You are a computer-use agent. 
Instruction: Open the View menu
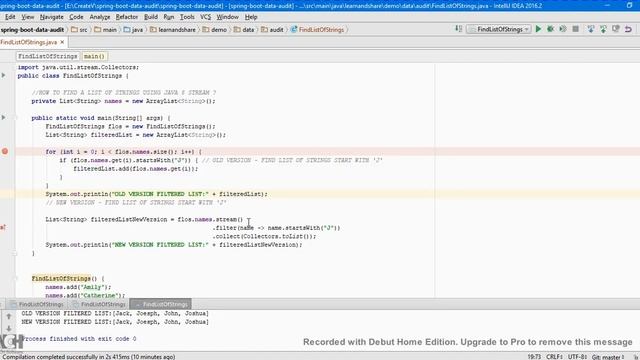tap(27, 17)
